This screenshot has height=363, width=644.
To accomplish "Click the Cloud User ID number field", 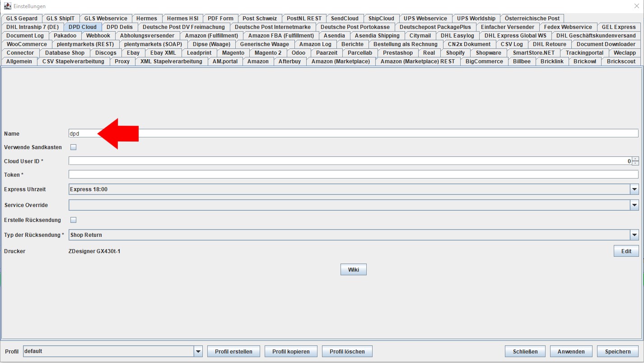I will point(350,161).
